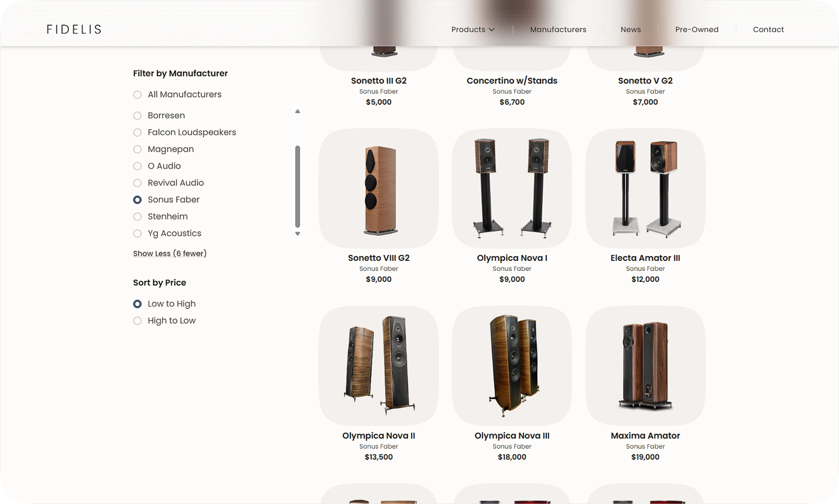
Task: Go to the Manufacturers page
Action: (558, 30)
